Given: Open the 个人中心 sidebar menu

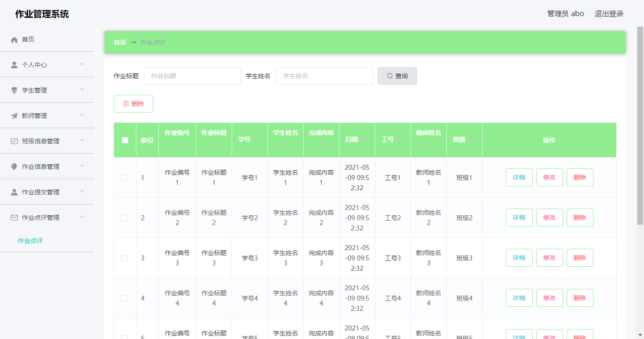Looking at the screenshot, I should [x=47, y=65].
